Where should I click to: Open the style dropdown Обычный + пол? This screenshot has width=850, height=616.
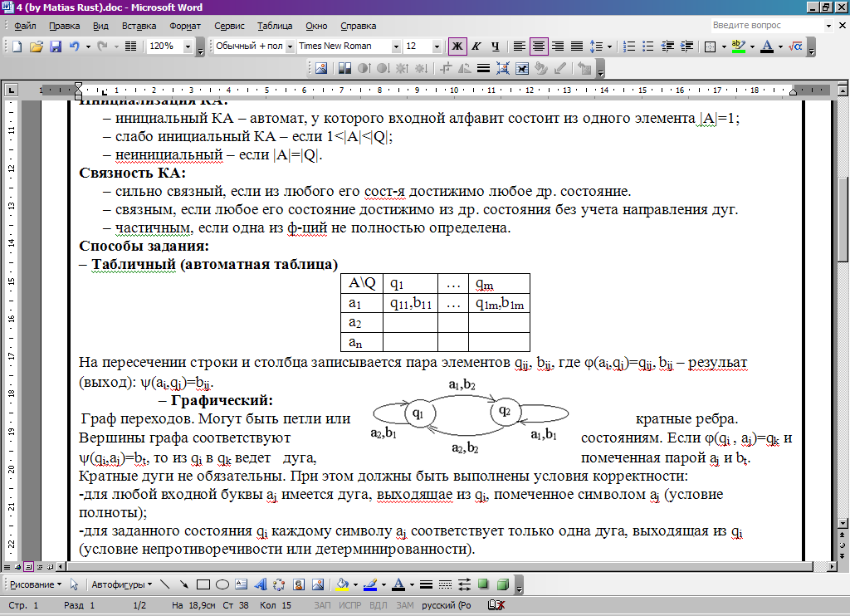click(x=290, y=46)
